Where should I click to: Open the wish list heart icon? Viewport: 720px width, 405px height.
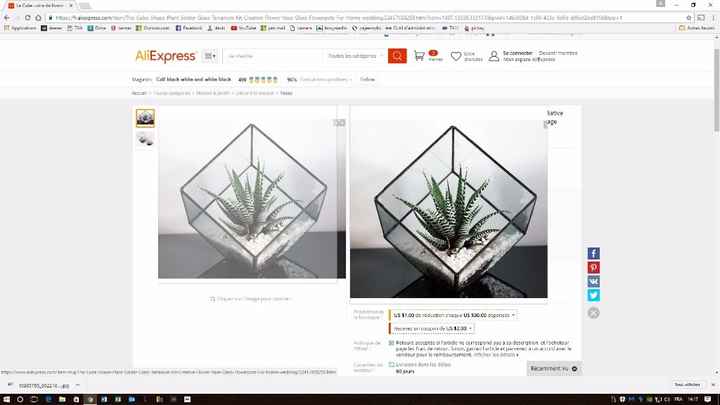(456, 56)
